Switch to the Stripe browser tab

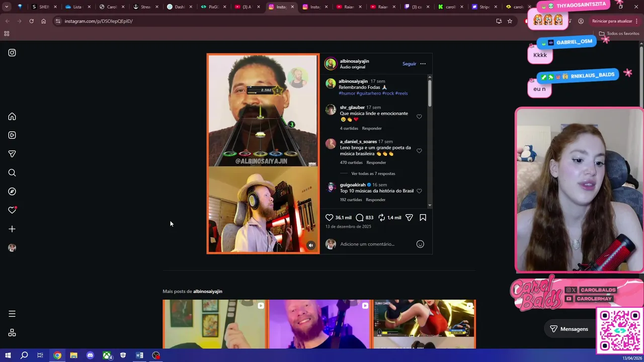point(485,7)
